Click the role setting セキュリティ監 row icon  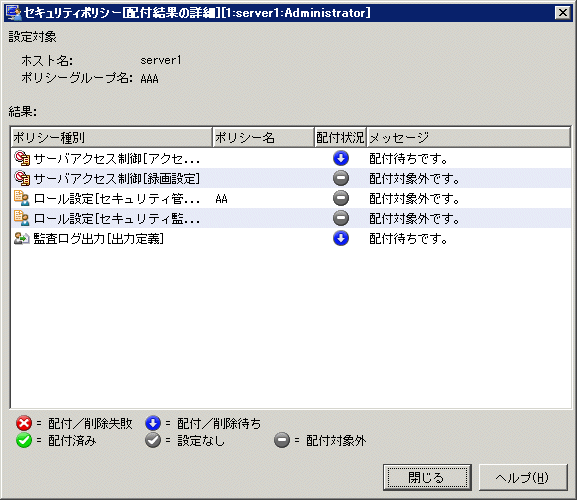pyautogui.click(x=22, y=218)
